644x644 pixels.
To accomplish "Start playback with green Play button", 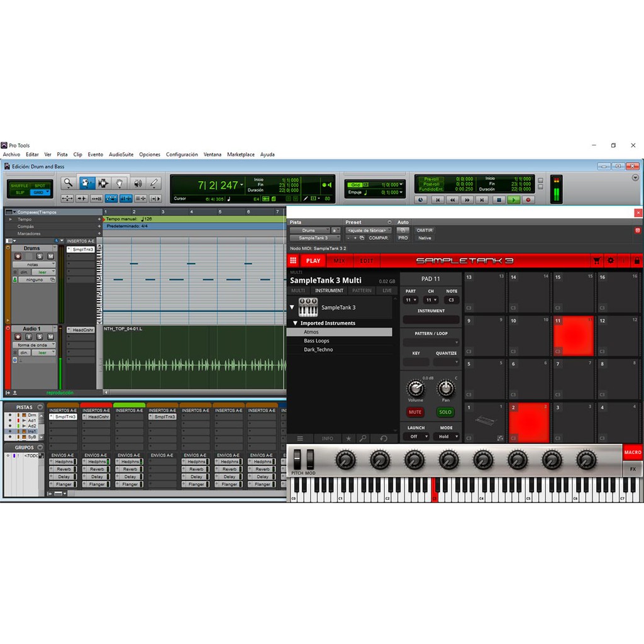I will [513, 200].
